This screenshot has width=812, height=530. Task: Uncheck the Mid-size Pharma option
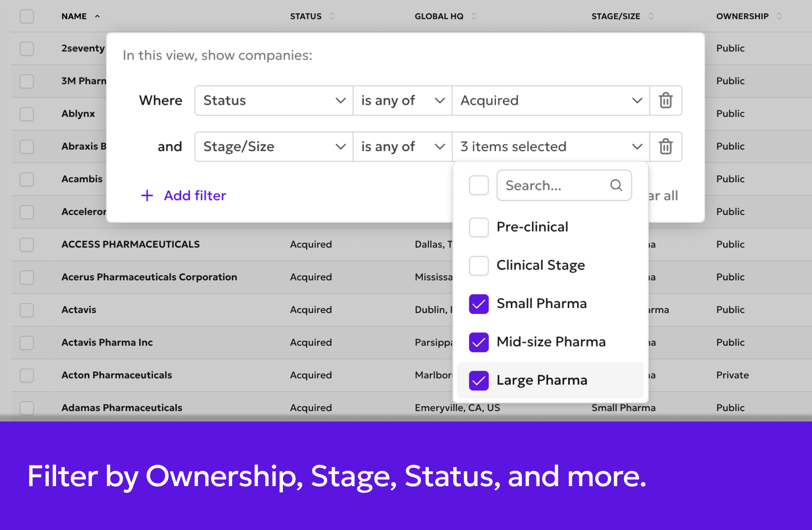(x=479, y=342)
